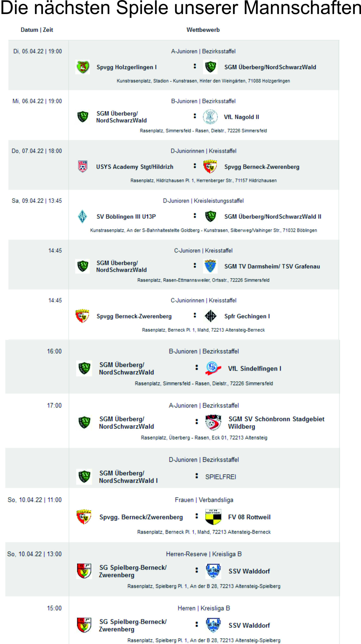Screen dimensions: 361x644
Task: Click the Frauen | Verbandsliga competition label
Action: click(204, 500)
